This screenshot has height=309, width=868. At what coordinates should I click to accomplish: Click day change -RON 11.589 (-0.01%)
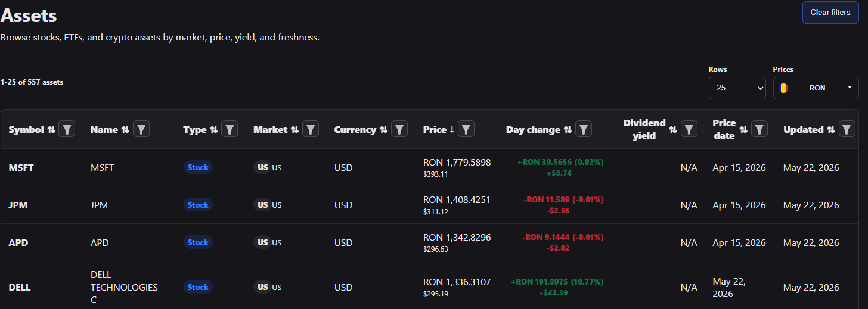[564, 199]
